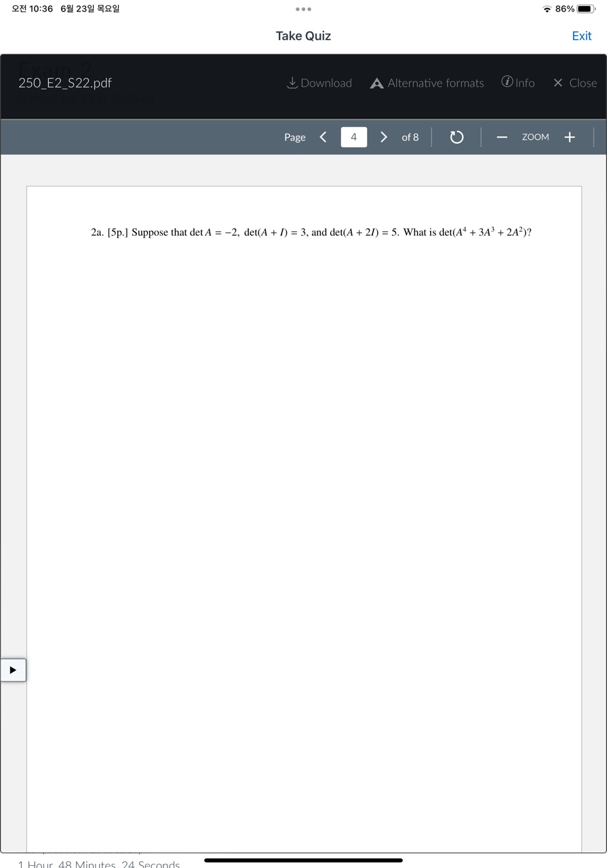Download the 250_E2_S22.pdf file

(x=319, y=83)
